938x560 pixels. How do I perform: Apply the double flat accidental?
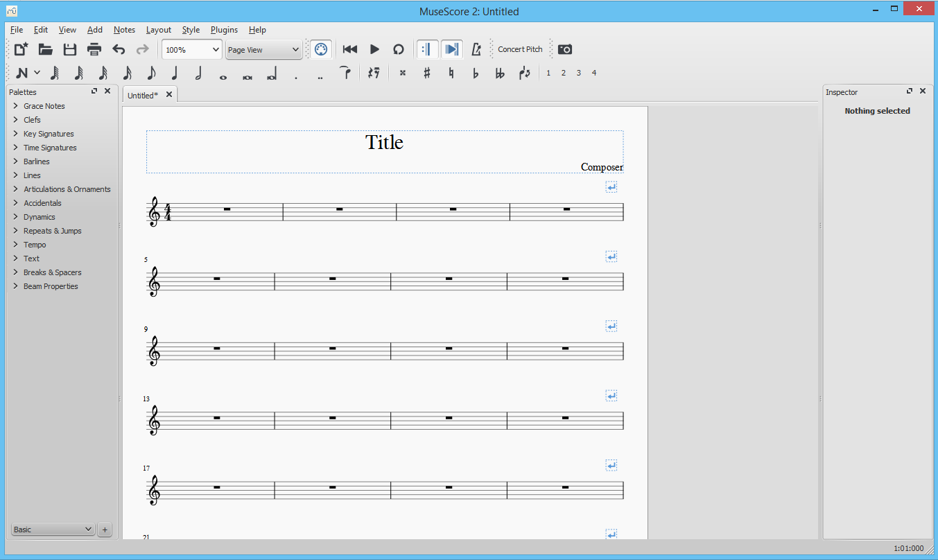click(500, 73)
